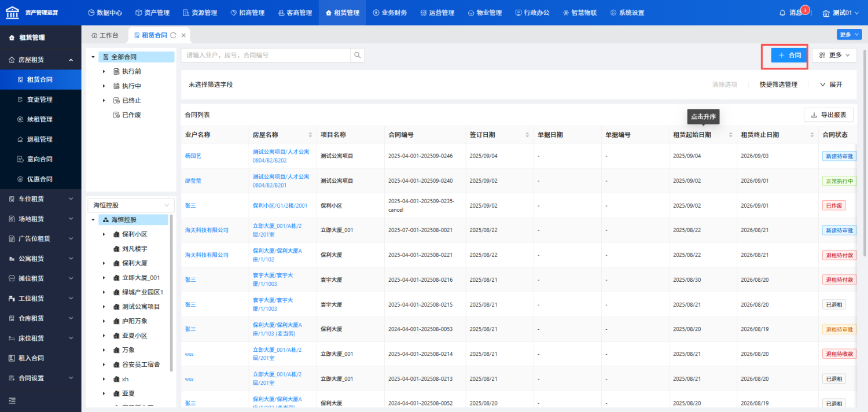Screen dimensions: 868x412
Task: Select 已作废 in contract status tree
Action: tap(131, 115)
